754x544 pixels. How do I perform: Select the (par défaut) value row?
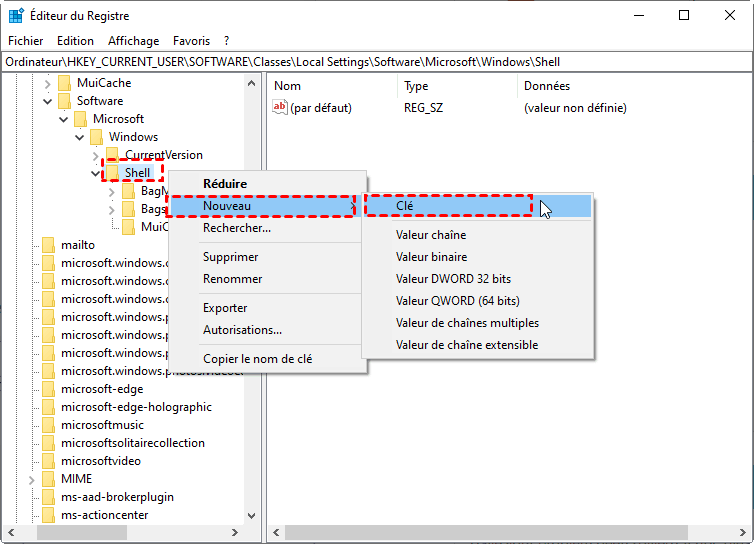pyautogui.click(x=321, y=108)
